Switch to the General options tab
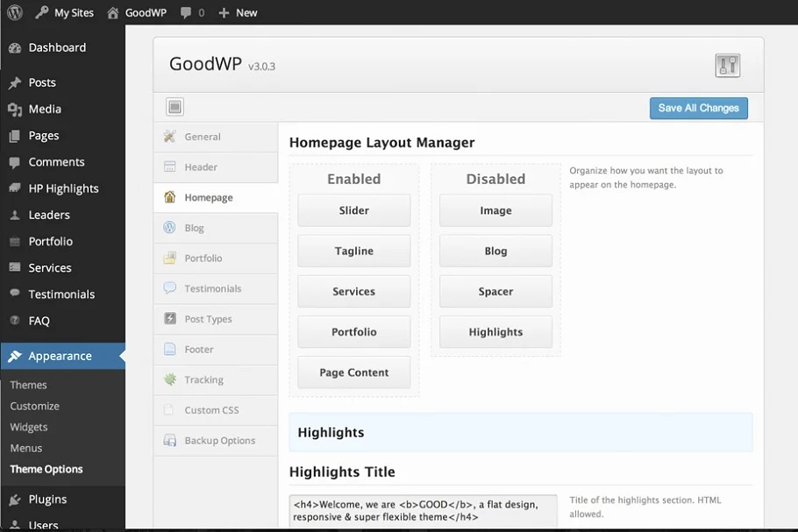 point(203,137)
